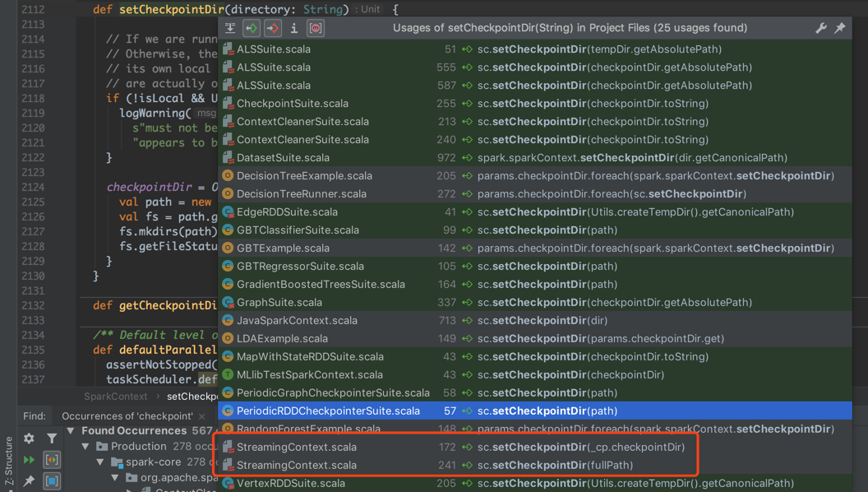The height and width of the screenshot is (492, 868).
Task: Click the green rerun arrows icon
Action: click(x=30, y=460)
